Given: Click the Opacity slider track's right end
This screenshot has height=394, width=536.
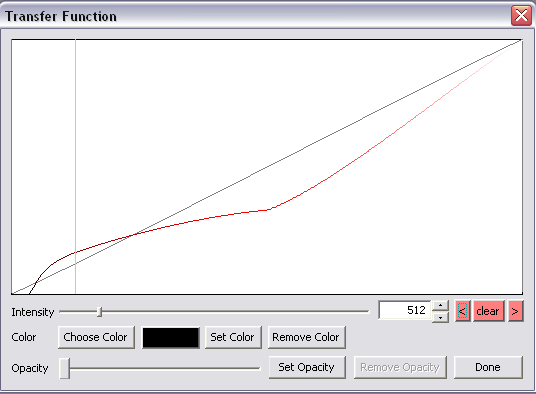Looking at the screenshot, I should [258, 368].
